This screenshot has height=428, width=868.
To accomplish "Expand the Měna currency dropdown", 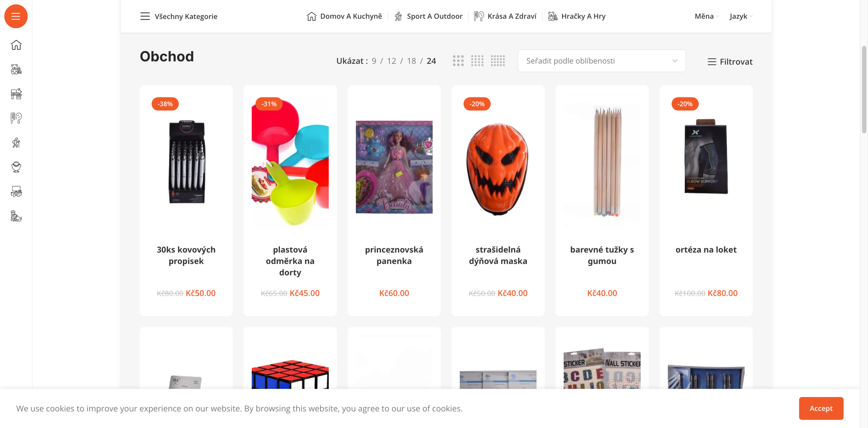I will pos(707,16).
